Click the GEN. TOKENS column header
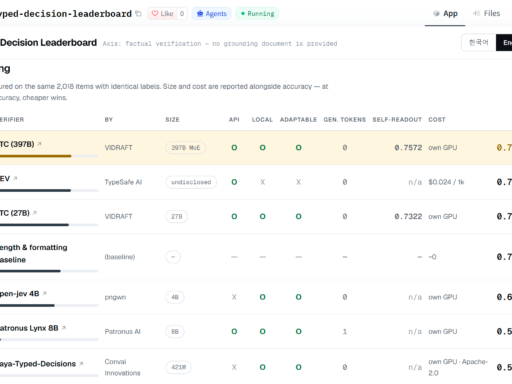The width and height of the screenshot is (512, 384). [x=345, y=120]
